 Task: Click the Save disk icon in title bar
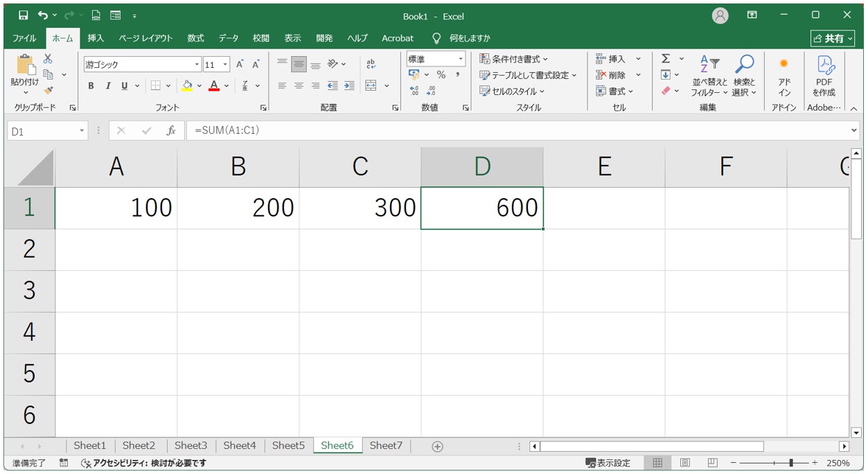(x=24, y=15)
